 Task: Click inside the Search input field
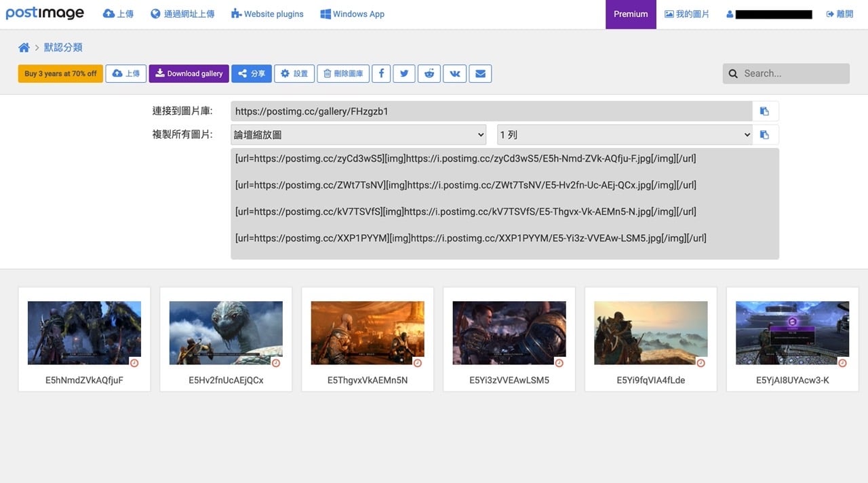[x=787, y=73]
